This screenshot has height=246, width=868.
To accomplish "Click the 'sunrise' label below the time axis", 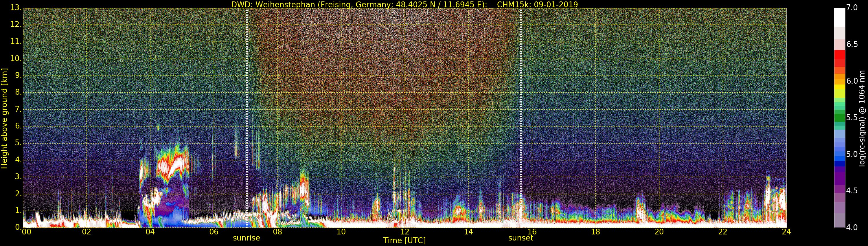I will coord(246,238).
